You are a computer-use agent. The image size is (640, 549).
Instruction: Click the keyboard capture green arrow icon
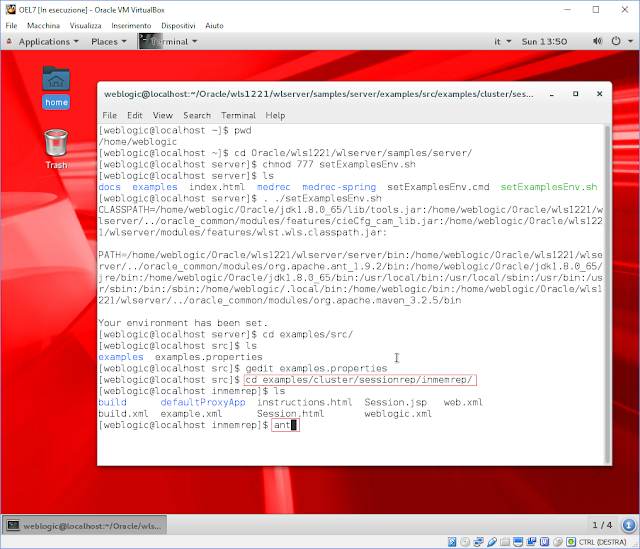click(571, 542)
